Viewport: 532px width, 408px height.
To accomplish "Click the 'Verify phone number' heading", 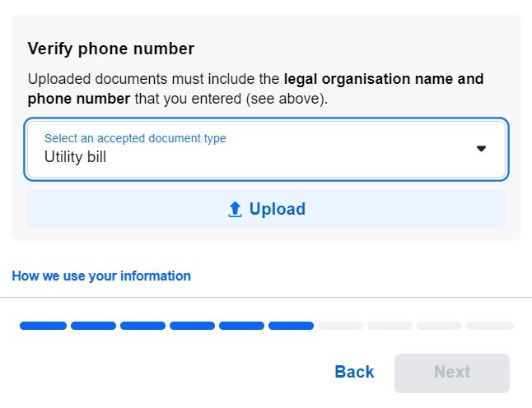I will coord(111,49).
